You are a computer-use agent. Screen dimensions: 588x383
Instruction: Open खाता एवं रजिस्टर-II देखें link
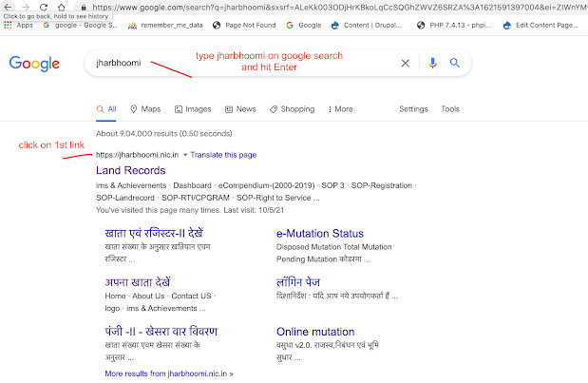coord(154,234)
